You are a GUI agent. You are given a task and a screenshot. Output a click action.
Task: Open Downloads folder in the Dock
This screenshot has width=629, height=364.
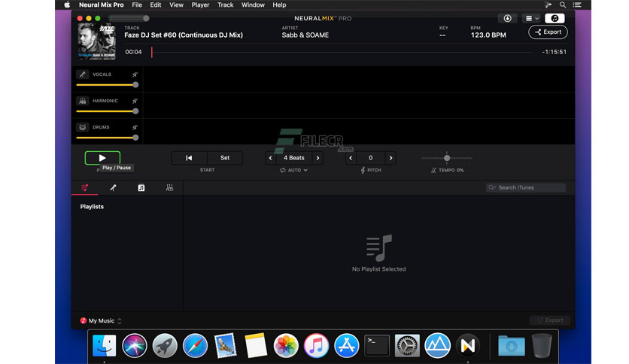512,345
